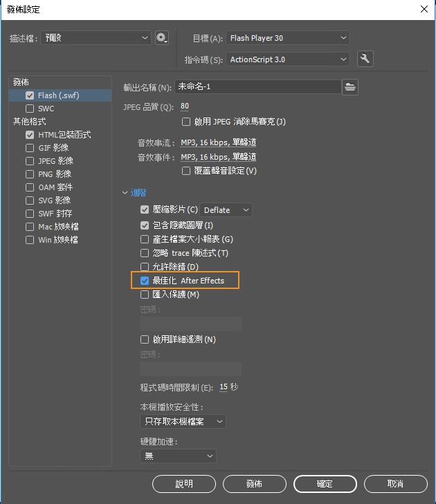This screenshot has height=504, width=436.
Task: Click the 說明 help button
Action: 184,484
